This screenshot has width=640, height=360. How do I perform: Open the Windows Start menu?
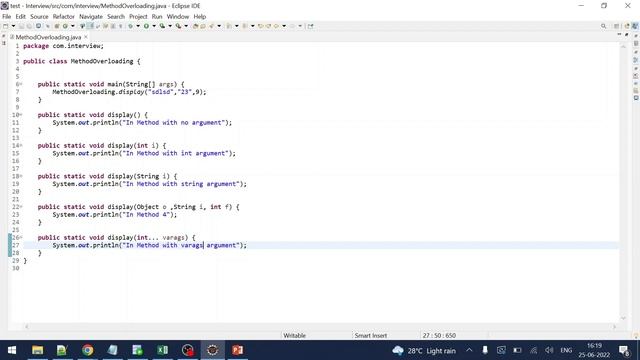coord(12,350)
